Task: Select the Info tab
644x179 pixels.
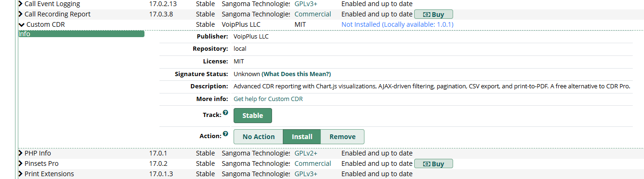Action: pos(81,34)
